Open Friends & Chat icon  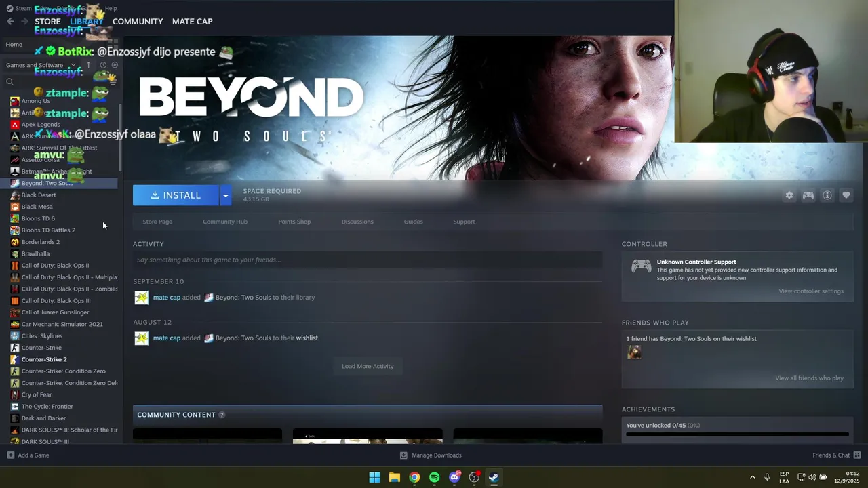pyautogui.click(x=857, y=455)
